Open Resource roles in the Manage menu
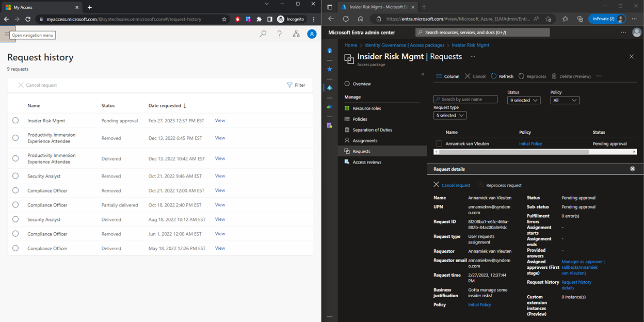The height and width of the screenshot is (322, 644). (x=366, y=108)
